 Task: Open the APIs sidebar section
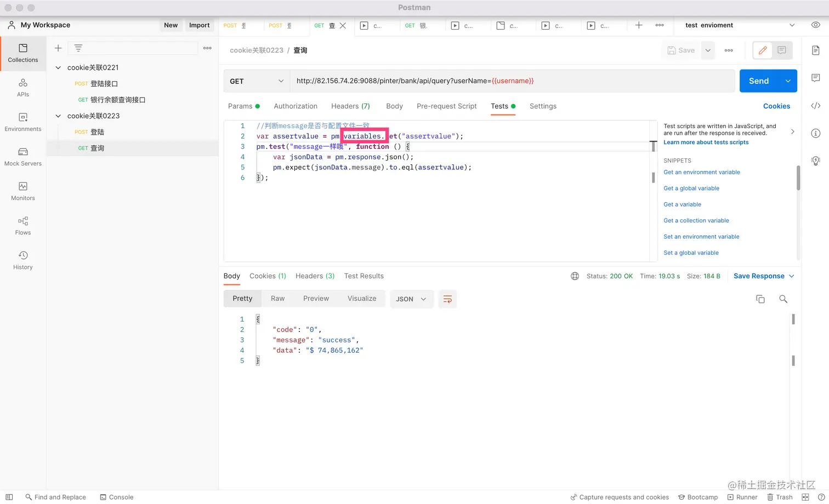(23, 88)
